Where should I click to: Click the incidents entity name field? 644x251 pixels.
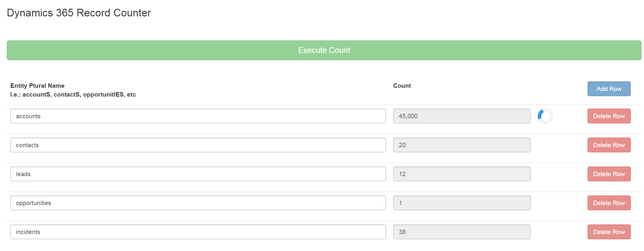click(198, 232)
